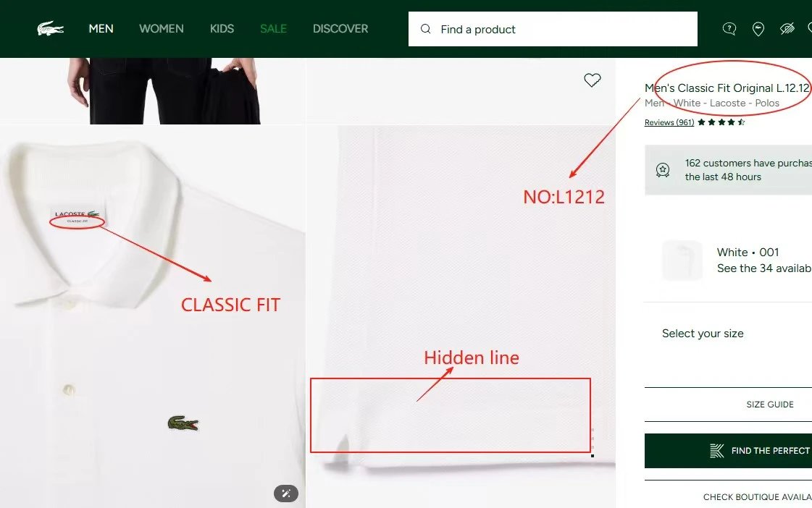
Task: Click the search magnifier icon
Action: point(426,29)
